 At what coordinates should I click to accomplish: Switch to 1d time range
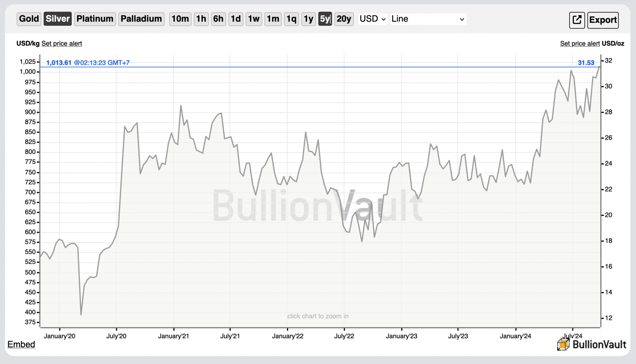point(236,19)
